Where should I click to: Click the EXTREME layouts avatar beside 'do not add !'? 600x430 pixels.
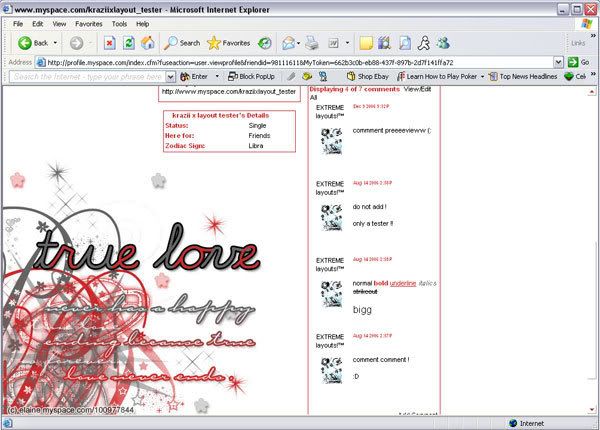pos(331,217)
